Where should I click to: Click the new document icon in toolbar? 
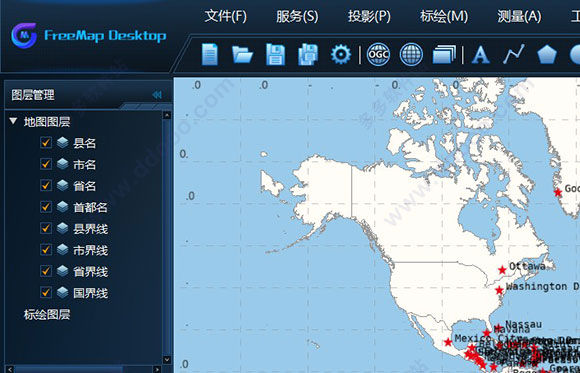pyautogui.click(x=210, y=54)
